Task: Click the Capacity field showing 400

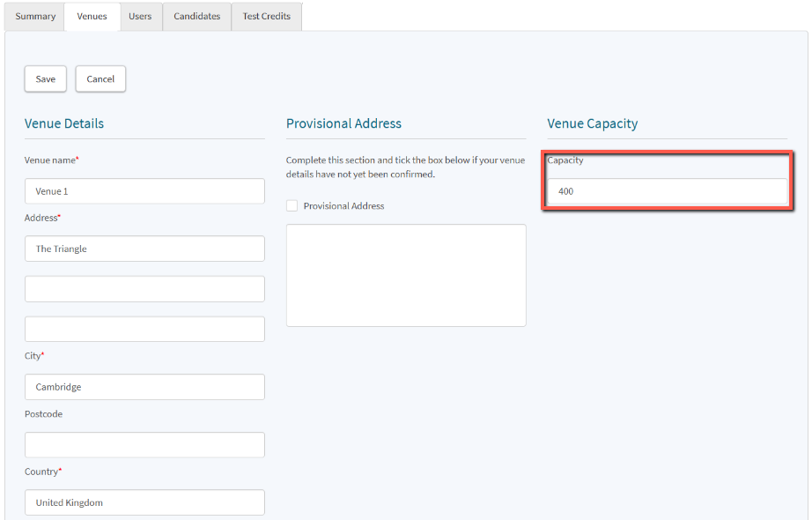Action: pos(667,191)
